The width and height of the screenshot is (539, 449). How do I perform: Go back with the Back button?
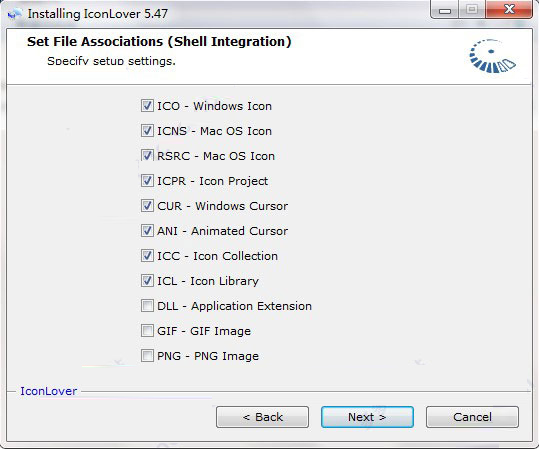(x=262, y=417)
